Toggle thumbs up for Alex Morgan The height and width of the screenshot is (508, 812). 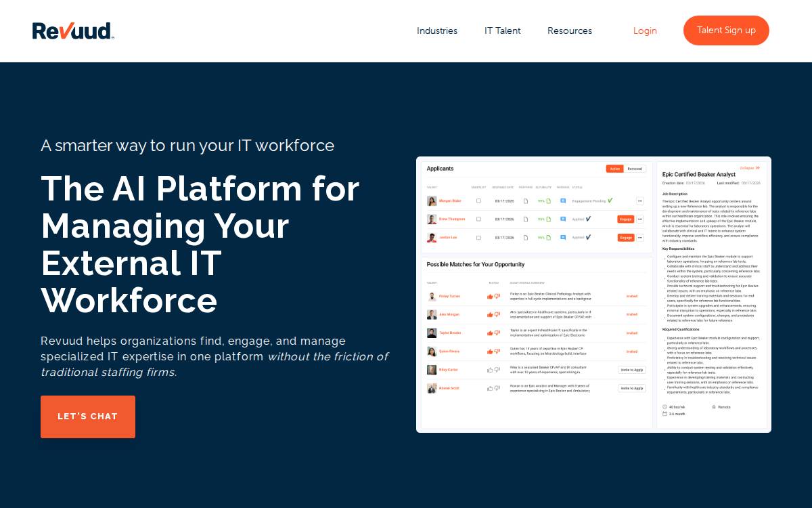tap(490, 315)
